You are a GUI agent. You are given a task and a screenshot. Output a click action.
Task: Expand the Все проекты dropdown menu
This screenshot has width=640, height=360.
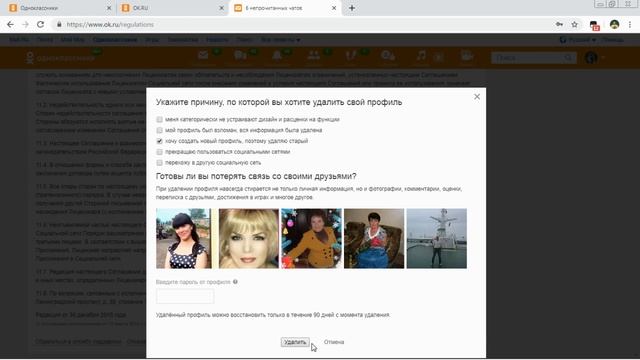(x=281, y=40)
